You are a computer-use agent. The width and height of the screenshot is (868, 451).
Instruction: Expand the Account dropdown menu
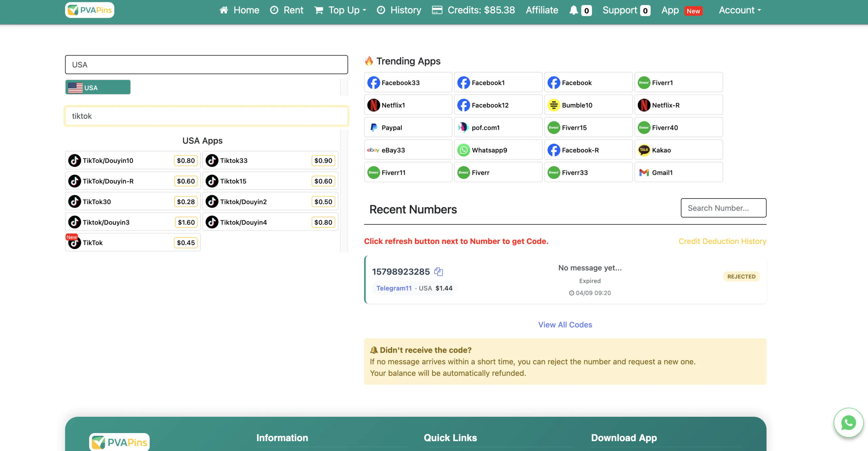[740, 10]
